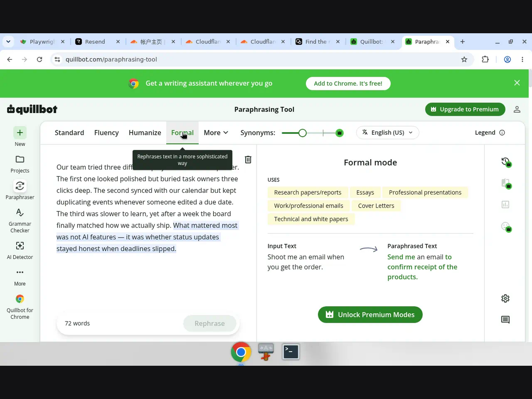This screenshot has width=532, height=399.
Task: Adjust the Synonyms slider handle
Action: (302, 133)
